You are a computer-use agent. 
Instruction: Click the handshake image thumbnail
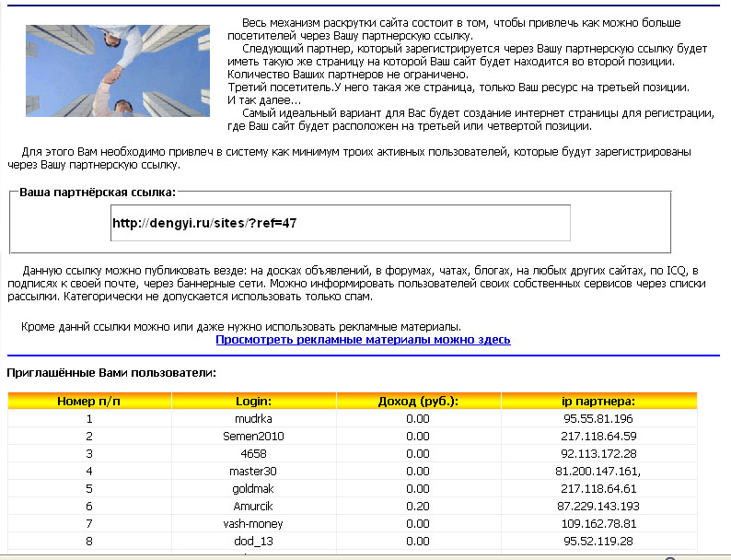click(118, 71)
